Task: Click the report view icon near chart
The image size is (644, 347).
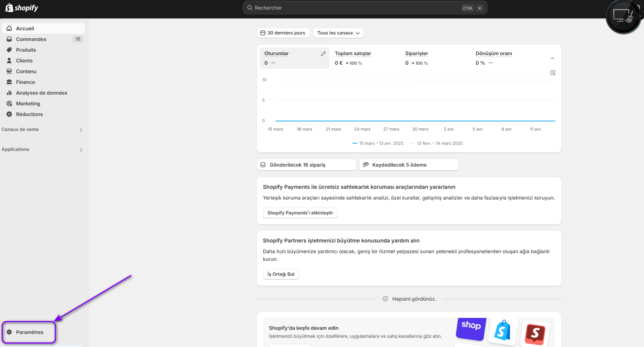Action: tap(553, 73)
